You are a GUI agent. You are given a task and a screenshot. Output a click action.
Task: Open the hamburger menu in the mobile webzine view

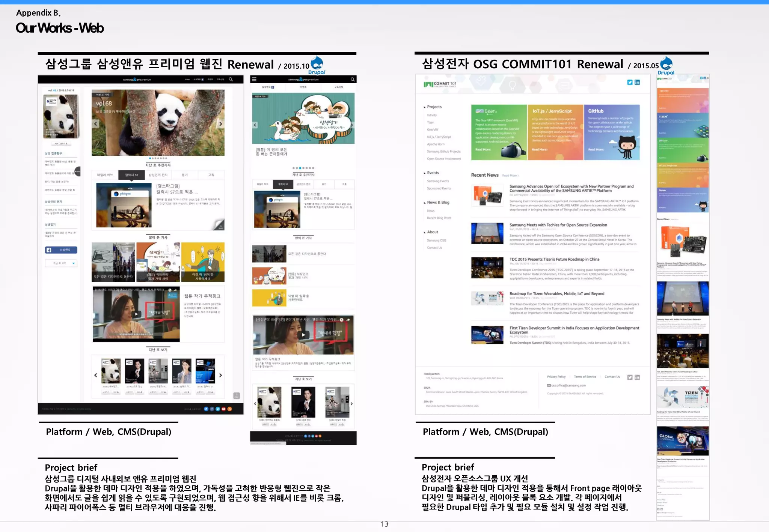(254, 79)
